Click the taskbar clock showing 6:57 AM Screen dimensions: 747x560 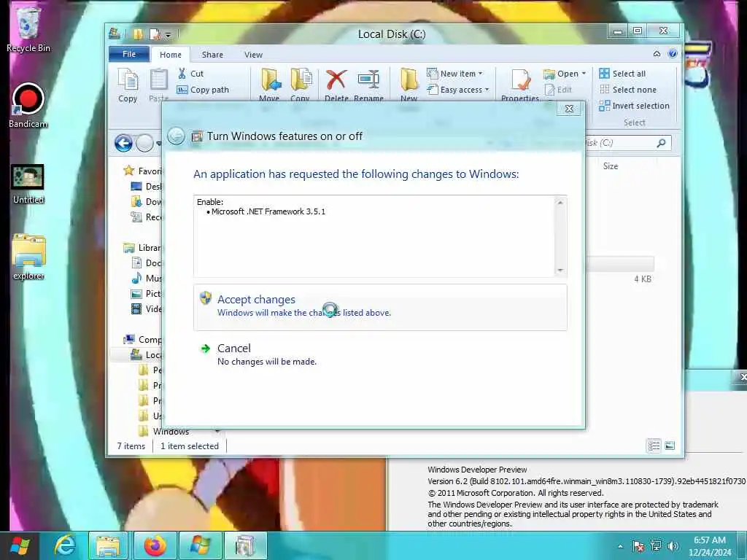pos(709,546)
